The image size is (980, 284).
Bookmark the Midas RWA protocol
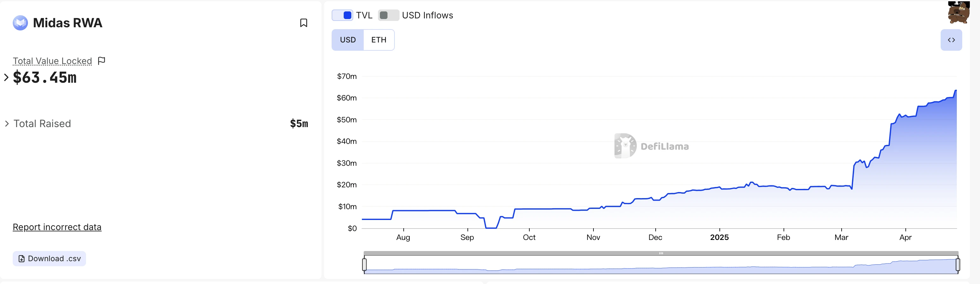coord(303,23)
